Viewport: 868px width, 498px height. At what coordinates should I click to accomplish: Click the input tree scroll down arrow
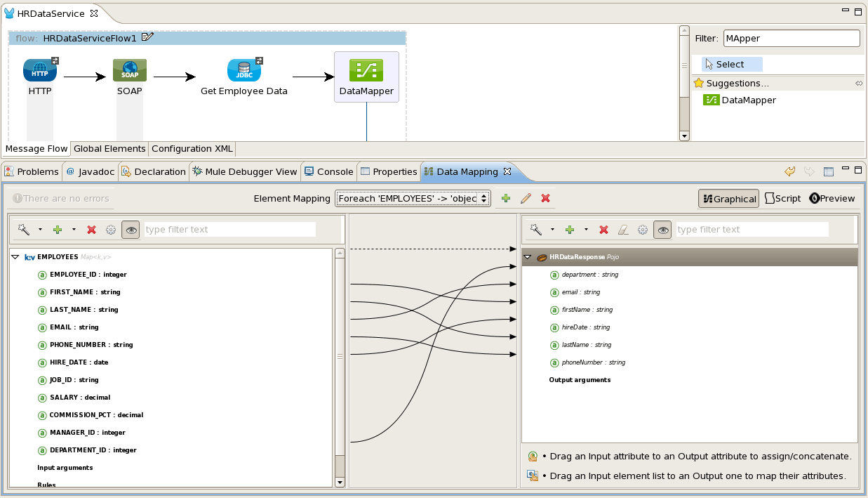(x=340, y=483)
